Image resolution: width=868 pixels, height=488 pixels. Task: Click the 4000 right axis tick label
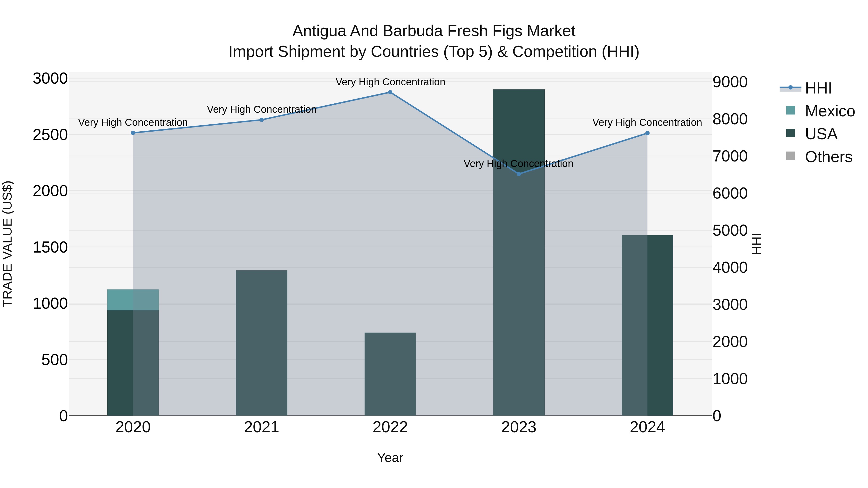coord(730,268)
